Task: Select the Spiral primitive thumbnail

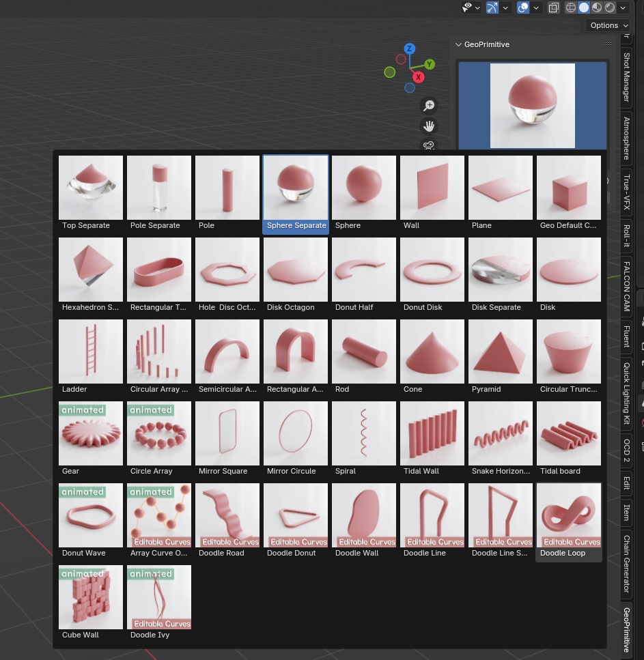Action: pos(364,439)
